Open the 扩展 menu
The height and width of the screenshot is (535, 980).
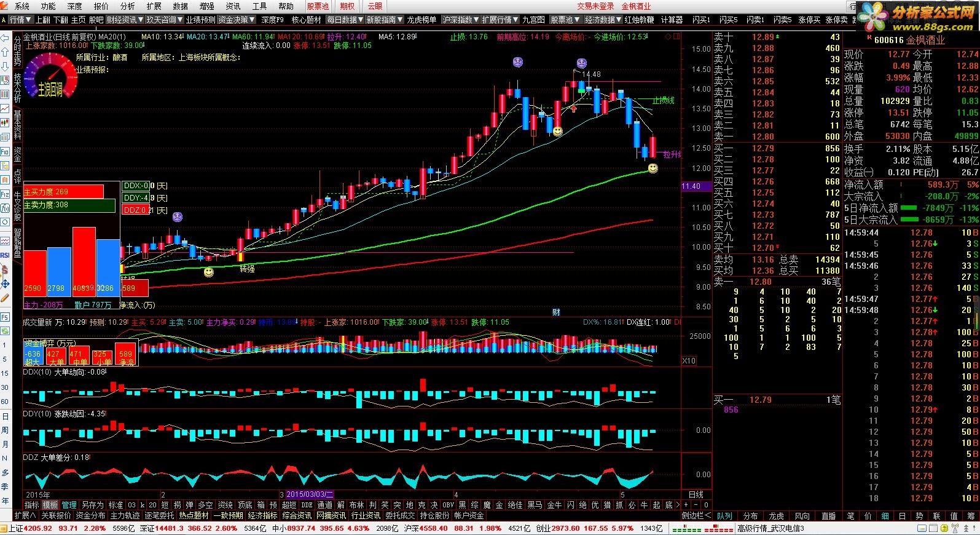(x=154, y=6)
